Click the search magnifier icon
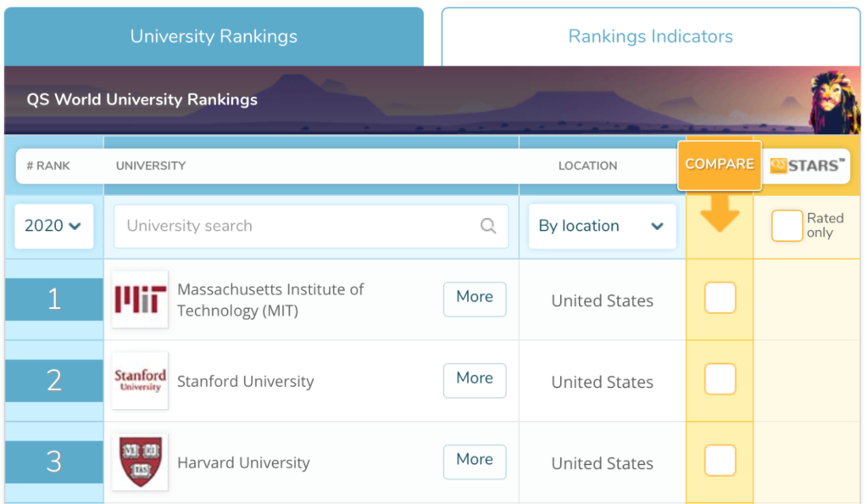The width and height of the screenshot is (868, 504). [x=488, y=226]
